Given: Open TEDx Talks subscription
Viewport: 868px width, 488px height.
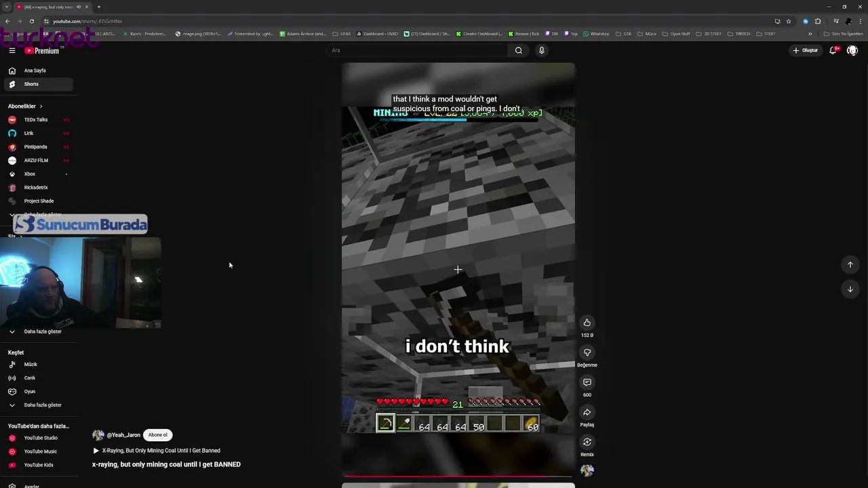Looking at the screenshot, I should 38,120.
